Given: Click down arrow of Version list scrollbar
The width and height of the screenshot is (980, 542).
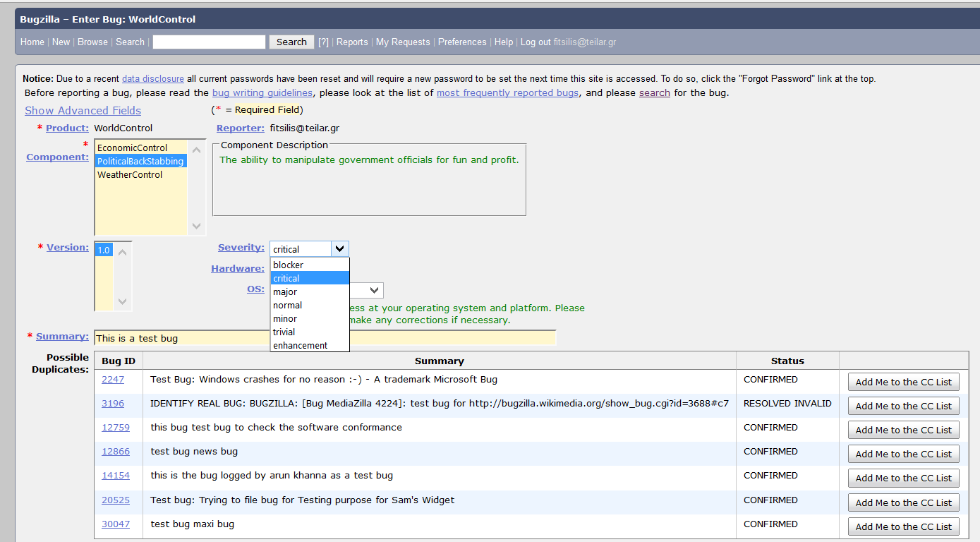Looking at the screenshot, I should click(123, 301).
